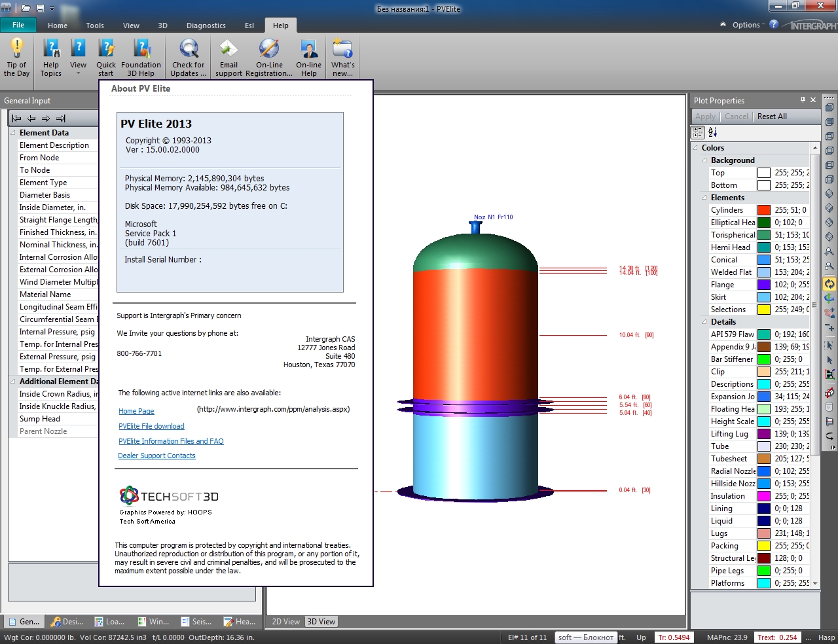Activate the highlighted orbit/rotate view tool
Viewport: 838px width, 644px height.
[829, 284]
